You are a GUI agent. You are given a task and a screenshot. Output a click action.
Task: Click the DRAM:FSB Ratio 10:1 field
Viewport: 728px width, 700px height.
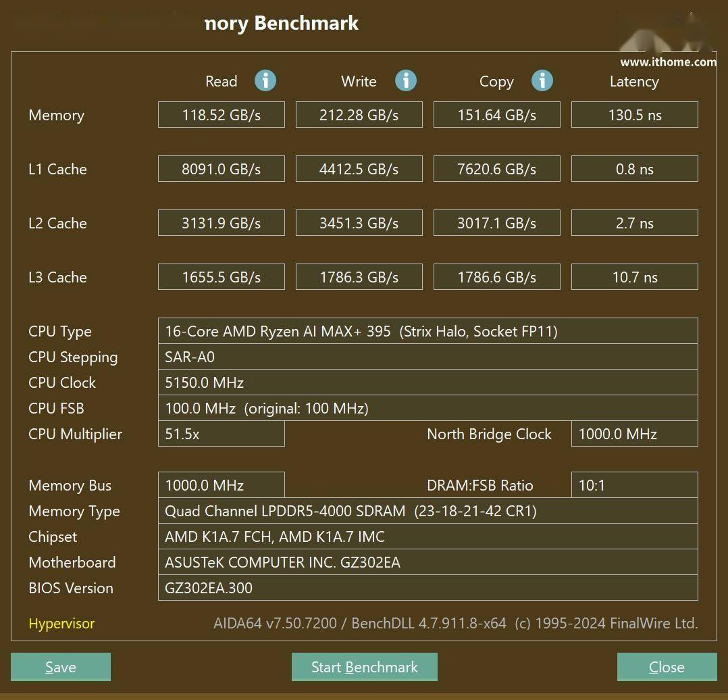pyautogui.click(x=634, y=485)
